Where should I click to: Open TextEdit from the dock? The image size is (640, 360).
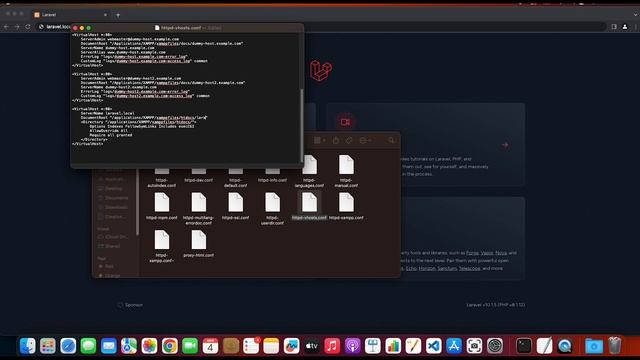pos(544,346)
